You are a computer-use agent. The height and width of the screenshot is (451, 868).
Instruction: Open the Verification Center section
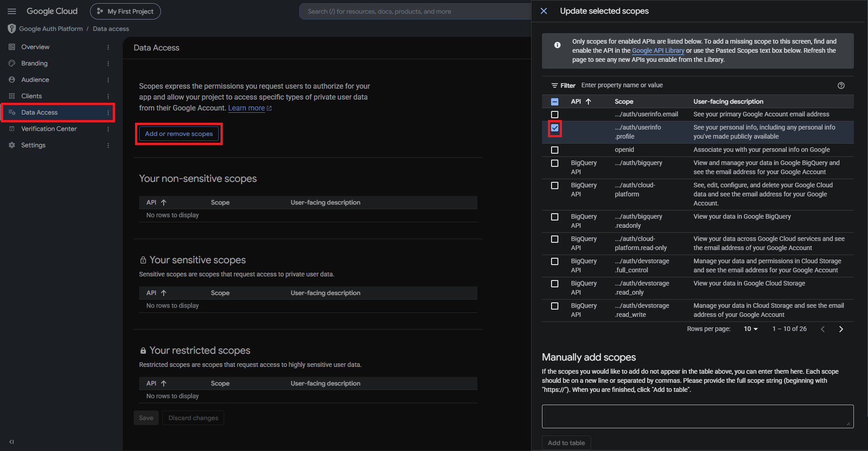click(49, 129)
